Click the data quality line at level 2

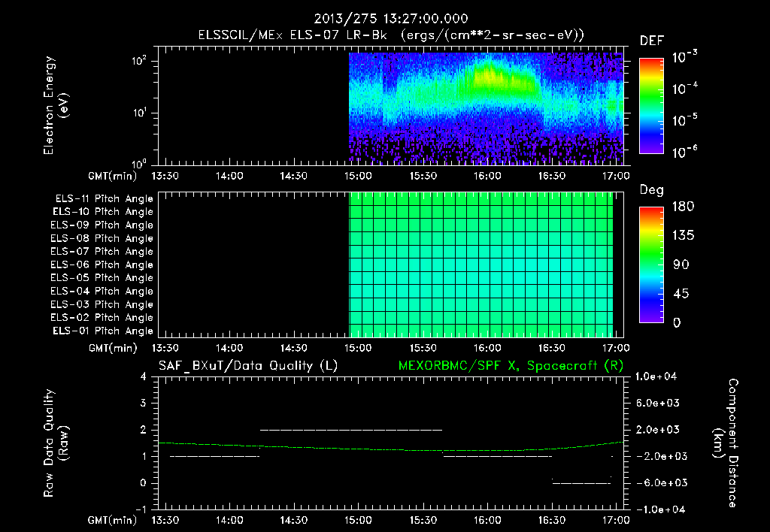point(350,430)
